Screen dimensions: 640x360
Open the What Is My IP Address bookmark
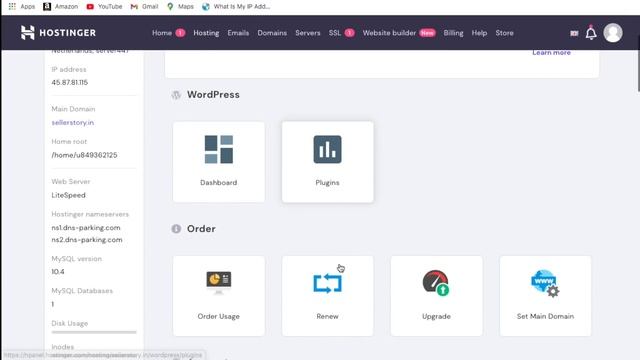236,7
